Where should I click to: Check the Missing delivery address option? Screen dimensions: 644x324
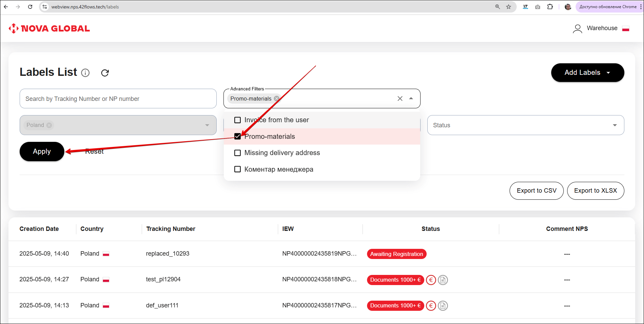238,153
